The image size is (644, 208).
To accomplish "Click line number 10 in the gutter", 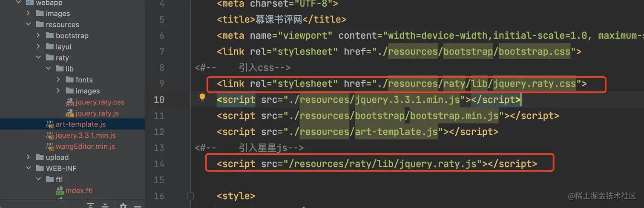I will tap(159, 100).
